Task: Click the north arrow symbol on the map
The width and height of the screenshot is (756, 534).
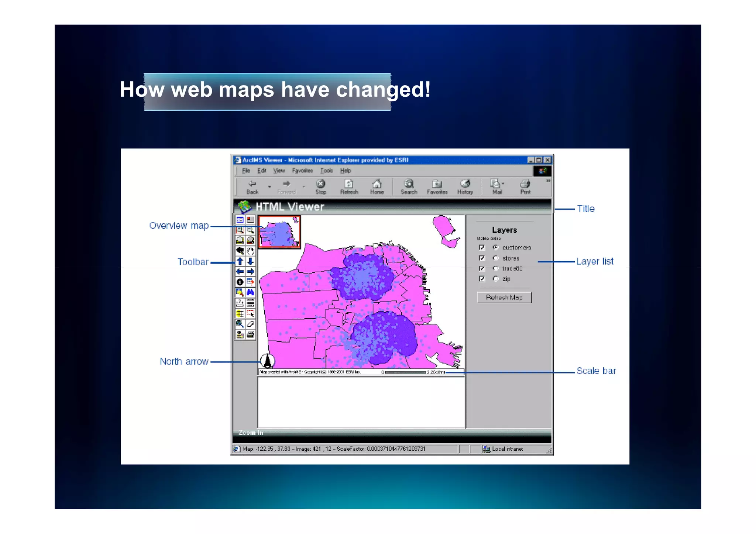Action: click(x=268, y=361)
